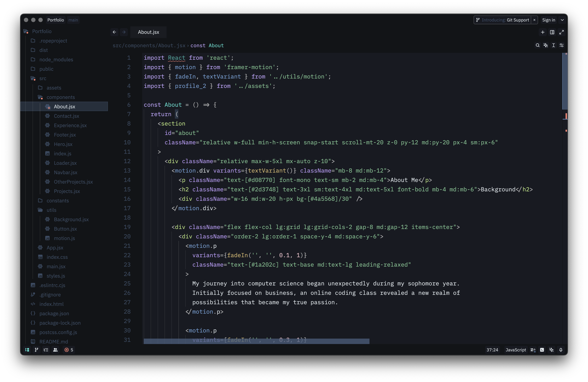Collapse the utils folder

coord(64,210)
